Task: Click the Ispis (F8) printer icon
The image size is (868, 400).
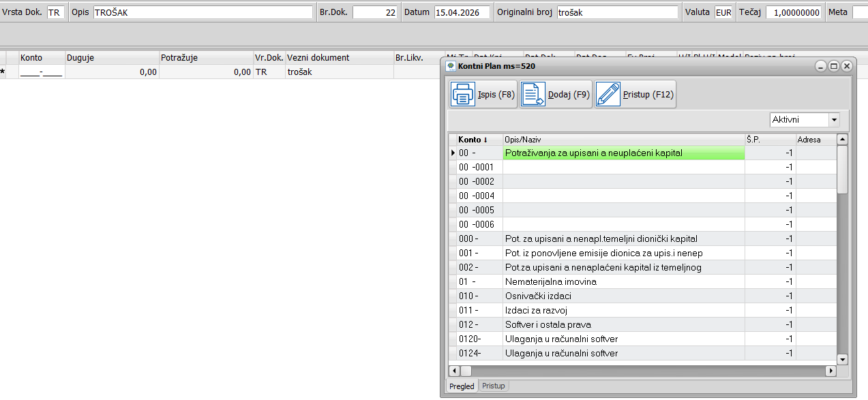Action: pos(463,95)
